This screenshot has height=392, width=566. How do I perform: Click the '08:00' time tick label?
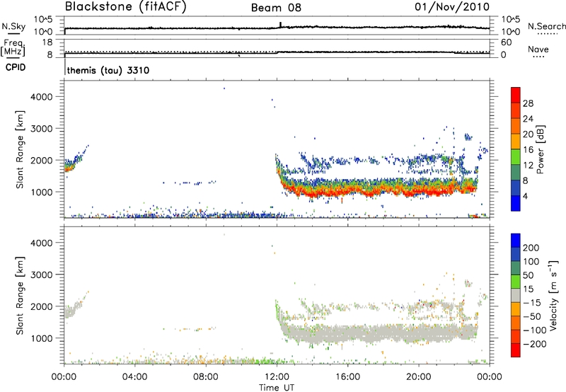206,377
